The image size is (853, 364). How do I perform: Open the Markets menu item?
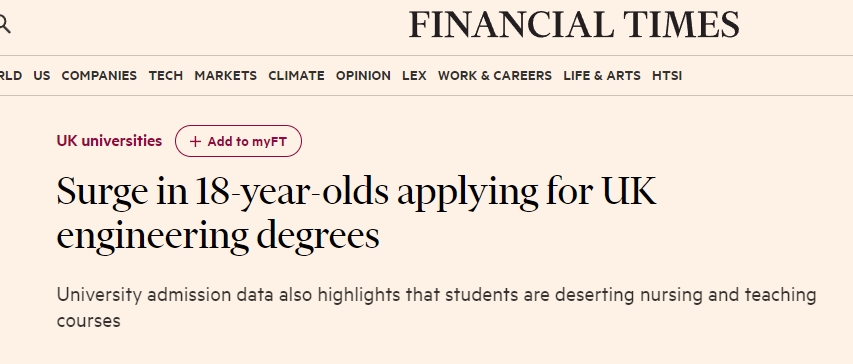[x=226, y=76]
